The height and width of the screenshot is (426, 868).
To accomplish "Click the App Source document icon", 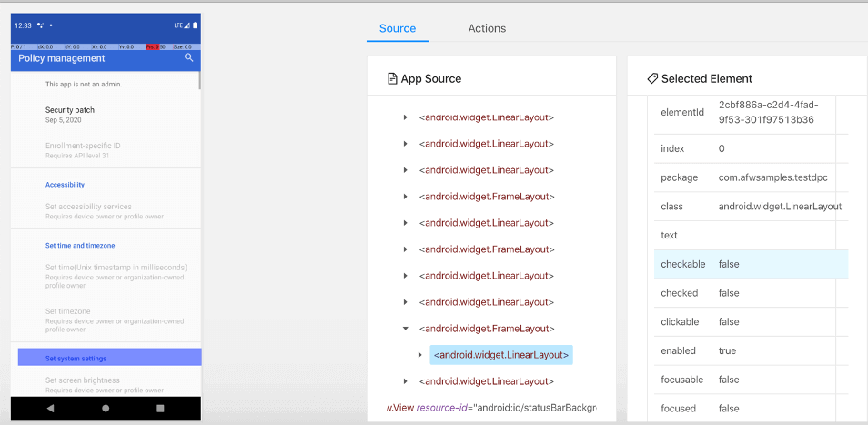I will coord(392,79).
